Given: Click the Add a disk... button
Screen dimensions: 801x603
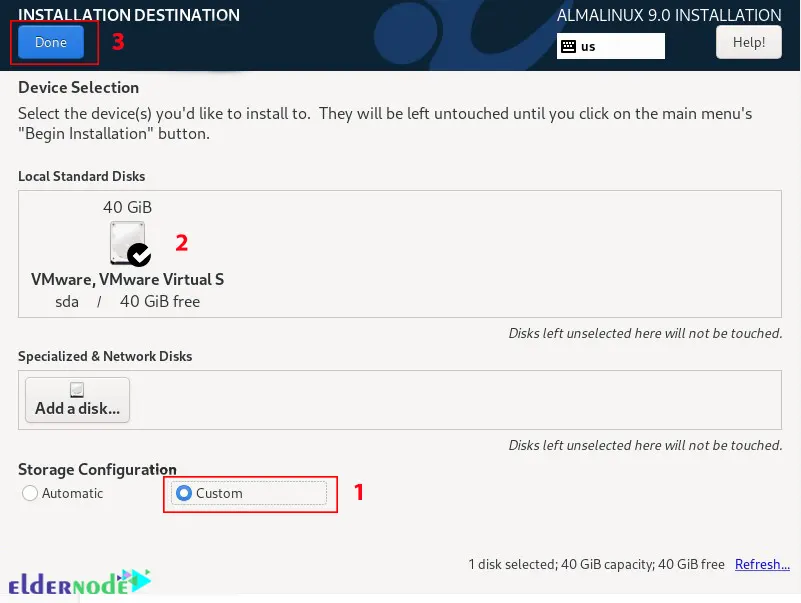Looking at the screenshot, I should tap(77, 400).
